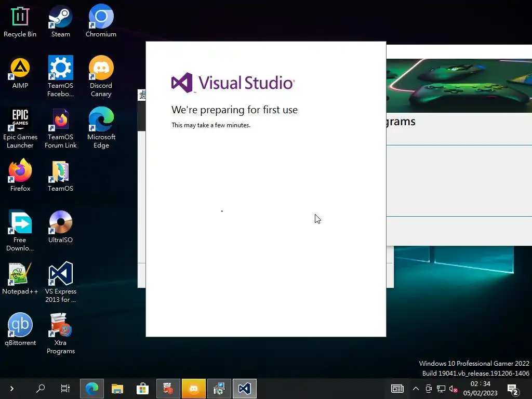
Task: Open the Recycle Bin desktop icon
Action: pyautogui.click(x=20, y=21)
